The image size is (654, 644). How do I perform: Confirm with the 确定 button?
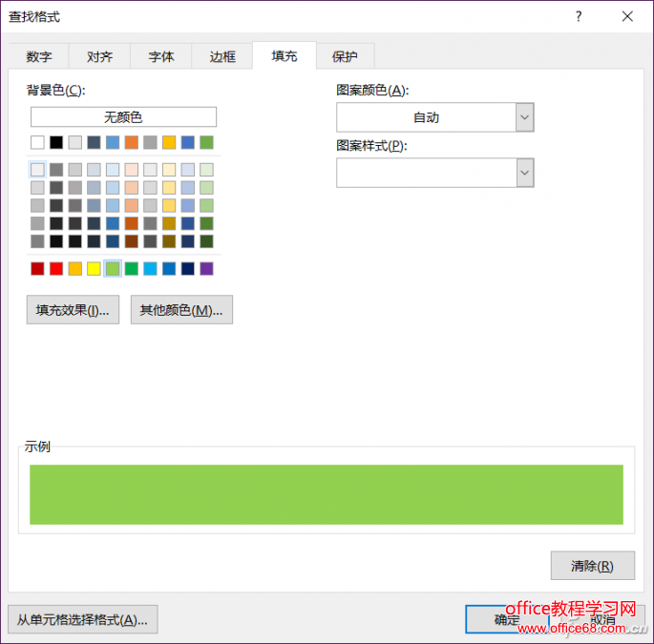507,619
